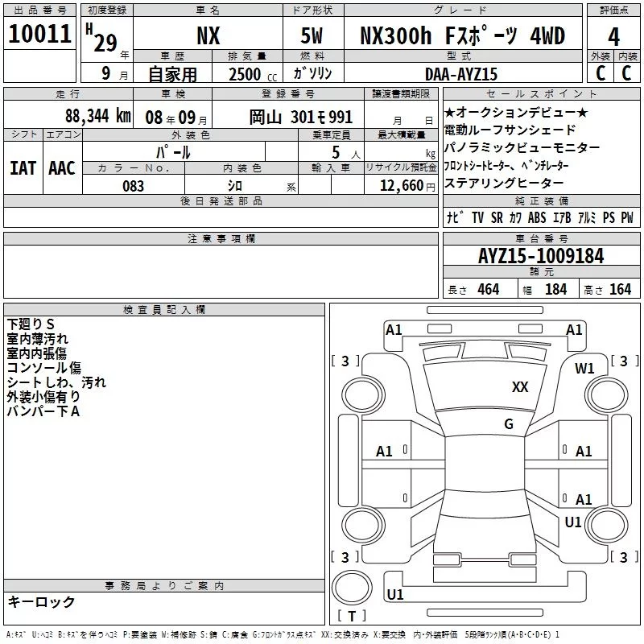
Task: Select the W1 mark on the diagram
Action: click(x=584, y=369)
